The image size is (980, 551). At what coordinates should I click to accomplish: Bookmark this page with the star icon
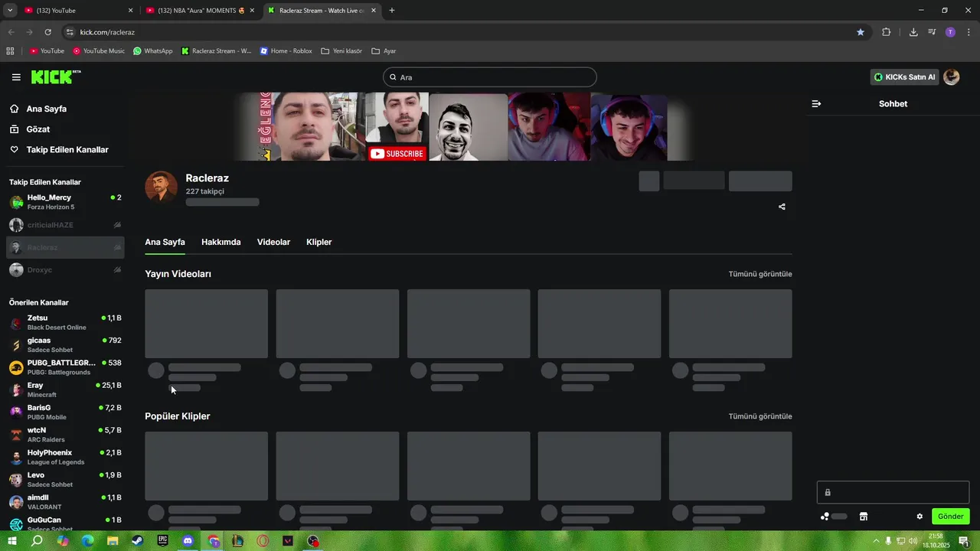861,32
